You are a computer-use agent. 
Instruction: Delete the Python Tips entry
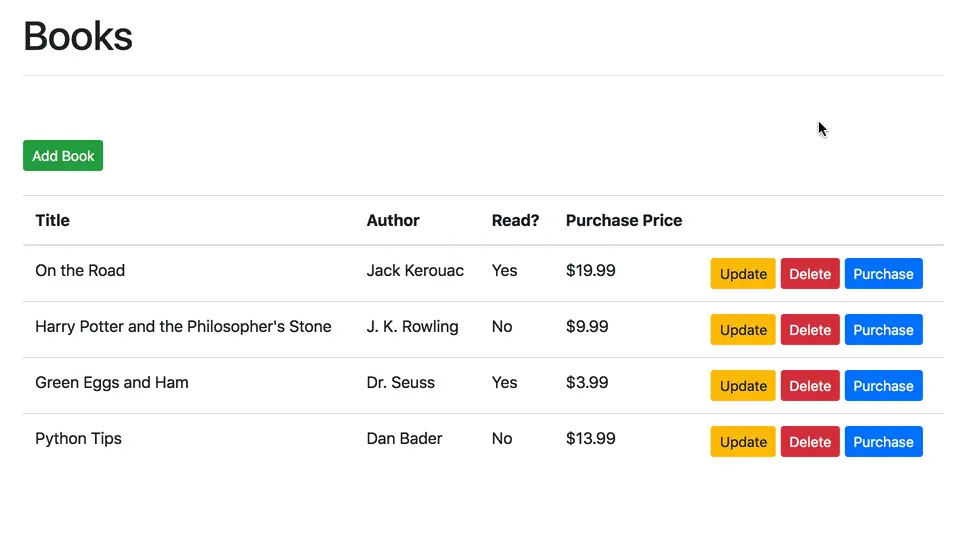[810, 442]
